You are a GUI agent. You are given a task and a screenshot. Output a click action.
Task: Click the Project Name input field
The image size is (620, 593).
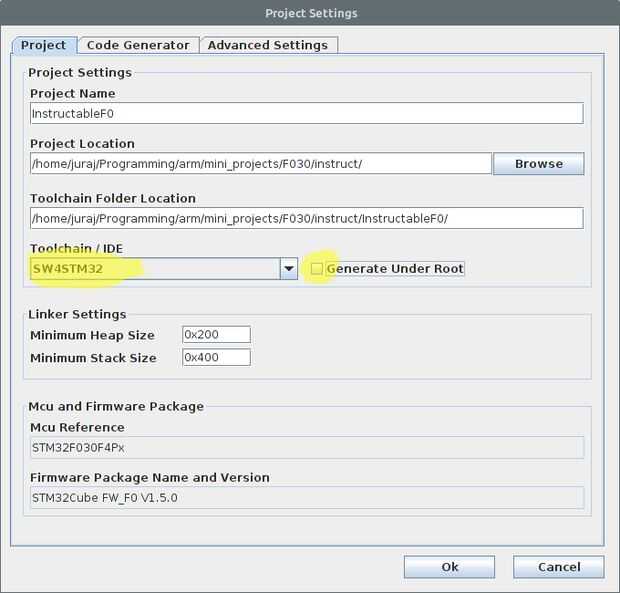click(306, 113)
